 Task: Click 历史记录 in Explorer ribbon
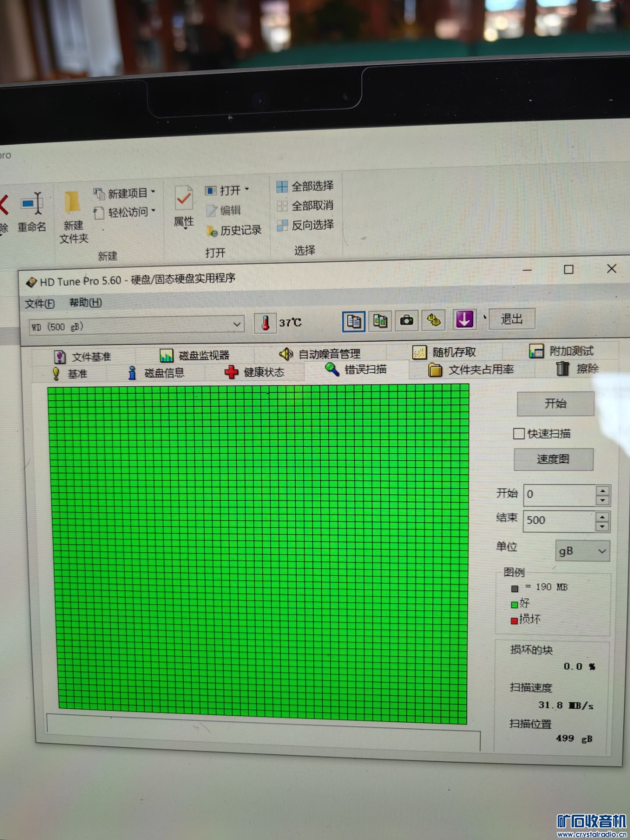(x=234, y=231)
